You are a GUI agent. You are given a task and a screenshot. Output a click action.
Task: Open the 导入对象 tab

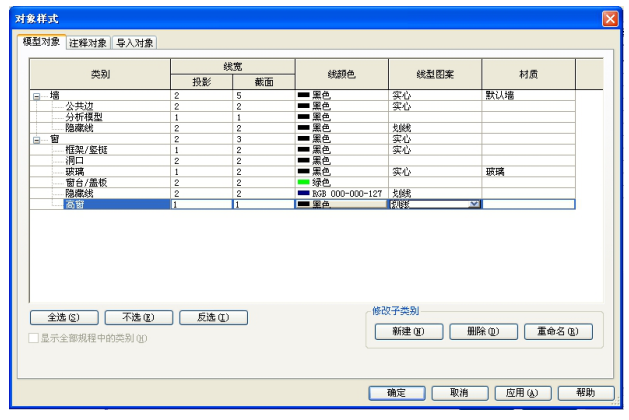click(134, 43)
